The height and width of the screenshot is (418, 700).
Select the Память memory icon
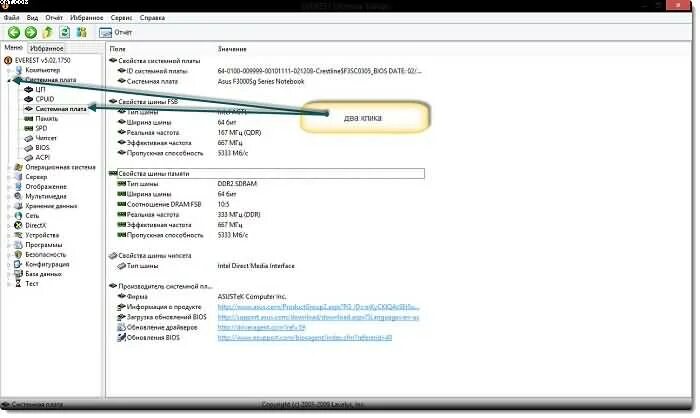click(x=29, y=119)
